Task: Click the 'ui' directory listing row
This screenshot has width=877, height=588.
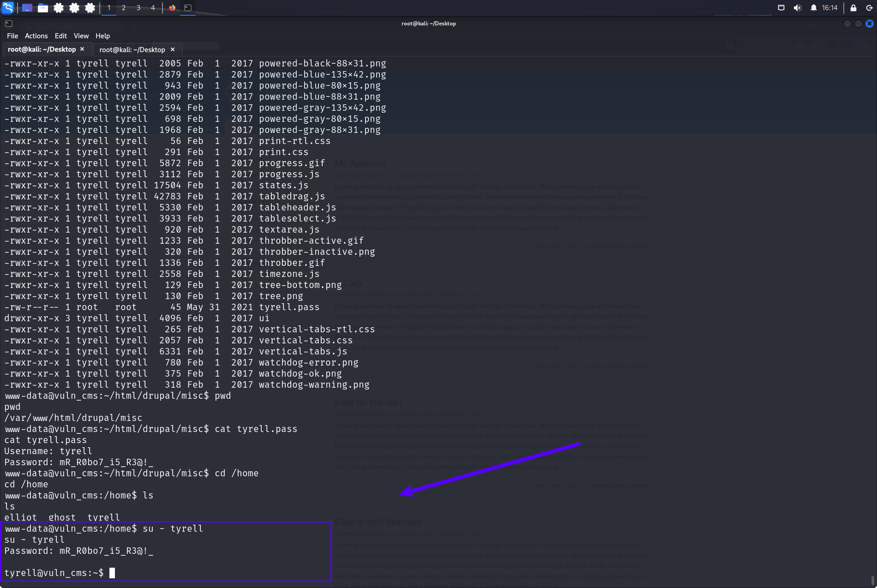Action: click(137, 318)
